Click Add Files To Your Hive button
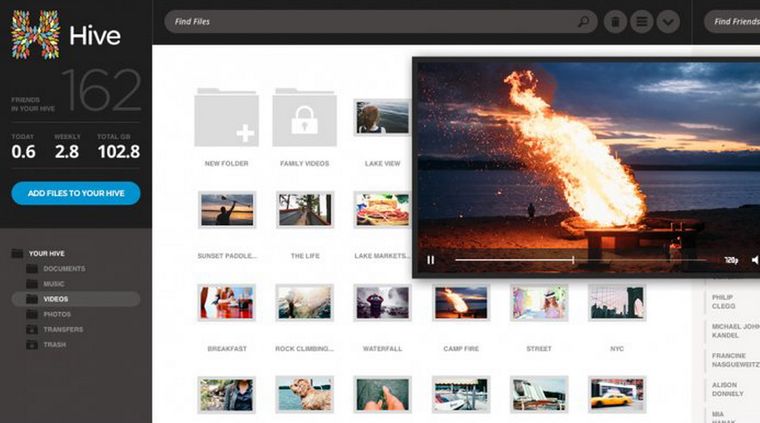 click(76, 193)
